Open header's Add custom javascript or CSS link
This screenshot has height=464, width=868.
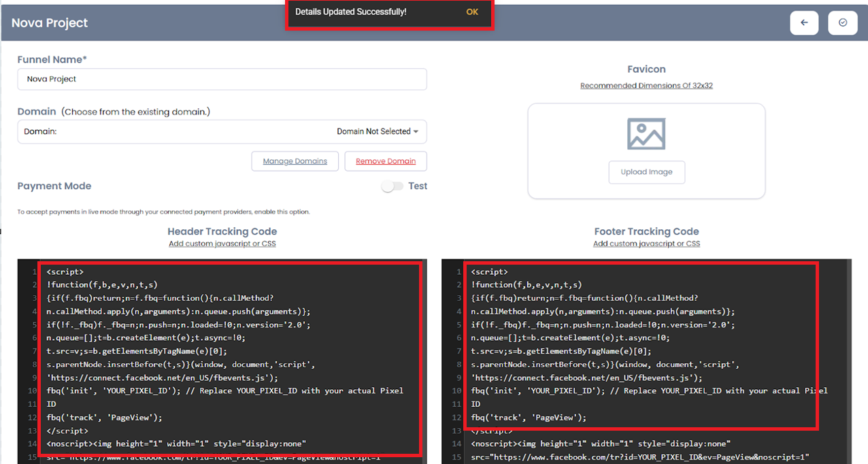[222, 244]
